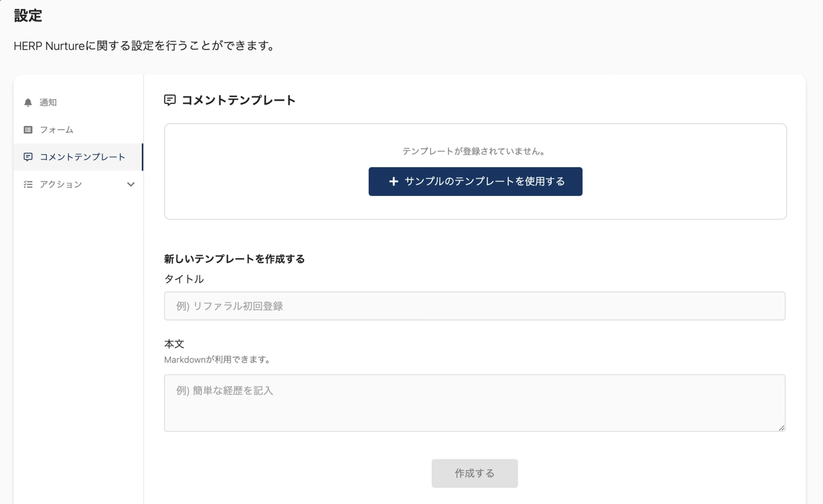Click into the 本文 text area
823x504 pixels.
[x=474, y=403]
